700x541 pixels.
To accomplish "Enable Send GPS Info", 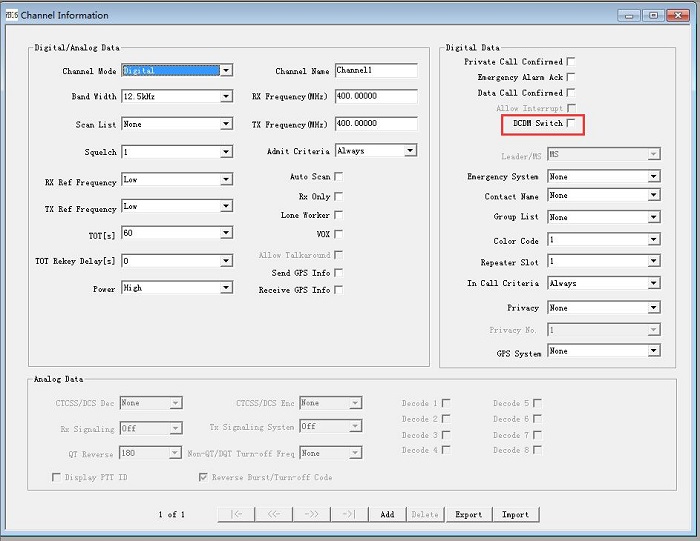I will (338, 273).
